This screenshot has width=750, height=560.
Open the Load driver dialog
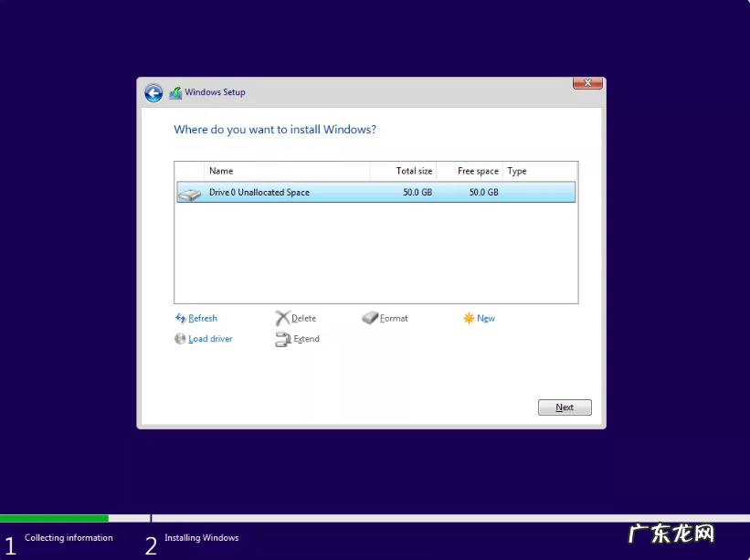click(207, 339)
